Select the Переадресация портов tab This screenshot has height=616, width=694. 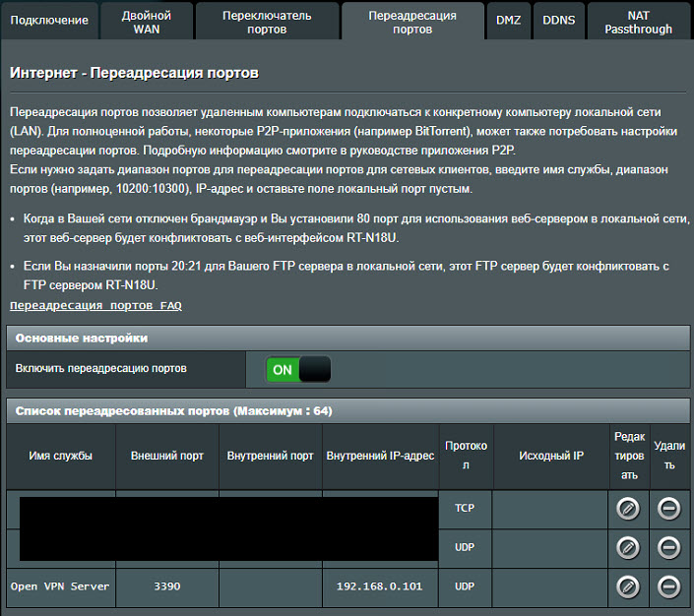coord(411,22)
